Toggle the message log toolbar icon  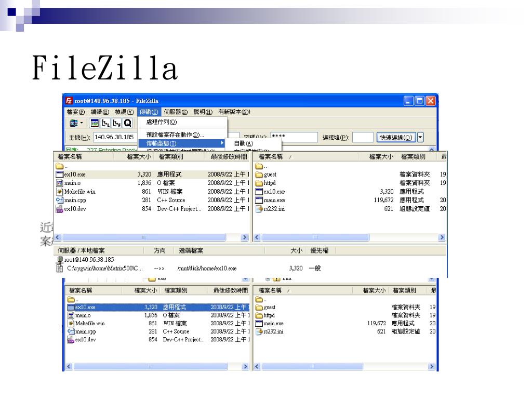tap(95, 123)
